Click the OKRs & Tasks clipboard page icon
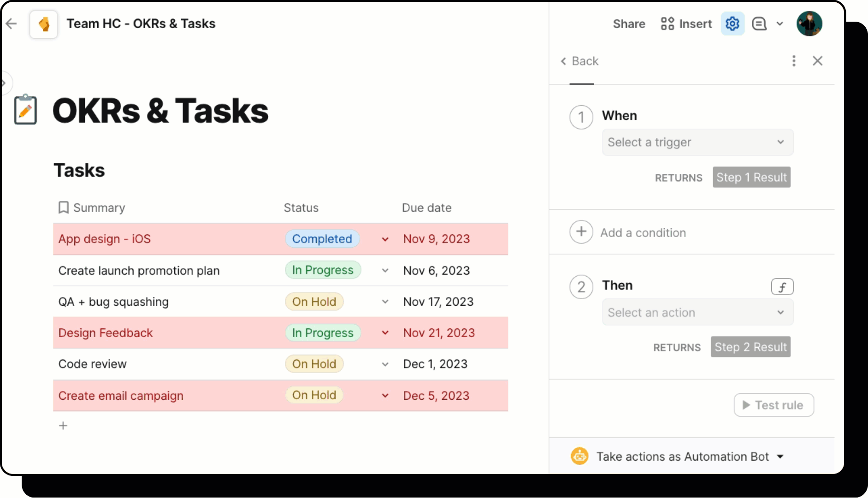Image resolution: width=868 pixels, height=498 pixels. click(26, 110)
